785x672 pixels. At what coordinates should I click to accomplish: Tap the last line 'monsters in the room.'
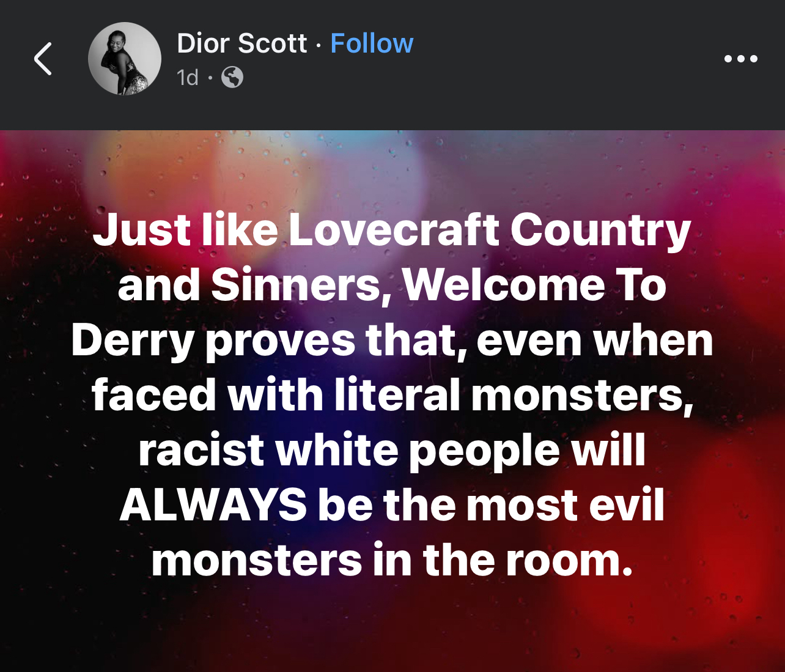click(392, 561)
